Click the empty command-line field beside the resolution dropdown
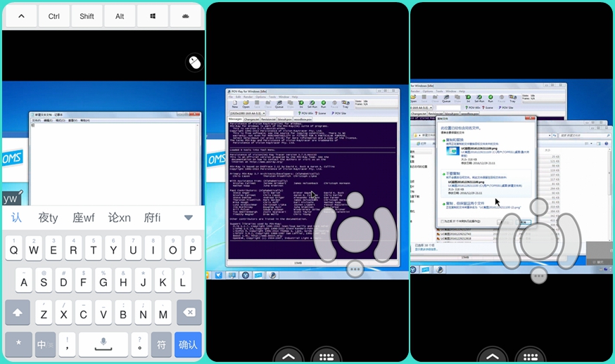The height and width of the screenshot is (364, 615). point(281,113)
